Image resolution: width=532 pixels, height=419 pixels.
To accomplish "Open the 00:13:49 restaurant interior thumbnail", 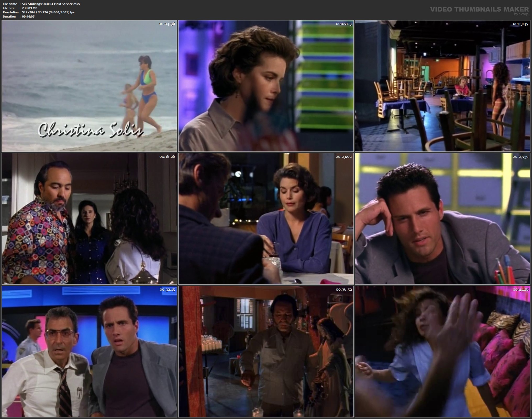I will coord(443,86).
